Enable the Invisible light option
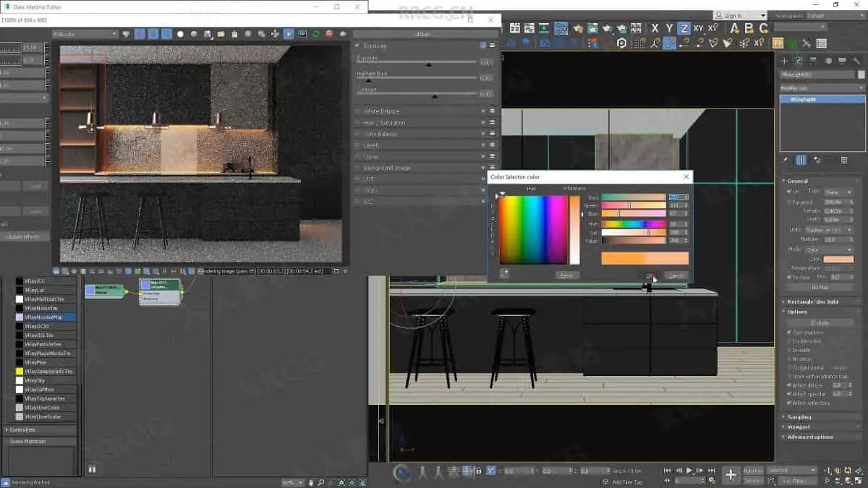The image size is (868, 488). [789, 350]
